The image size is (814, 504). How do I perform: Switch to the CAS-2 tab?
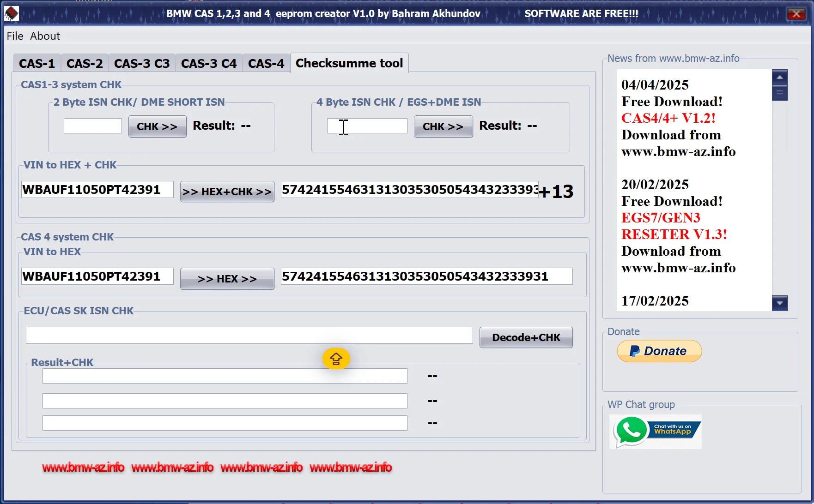click(85, 63)
